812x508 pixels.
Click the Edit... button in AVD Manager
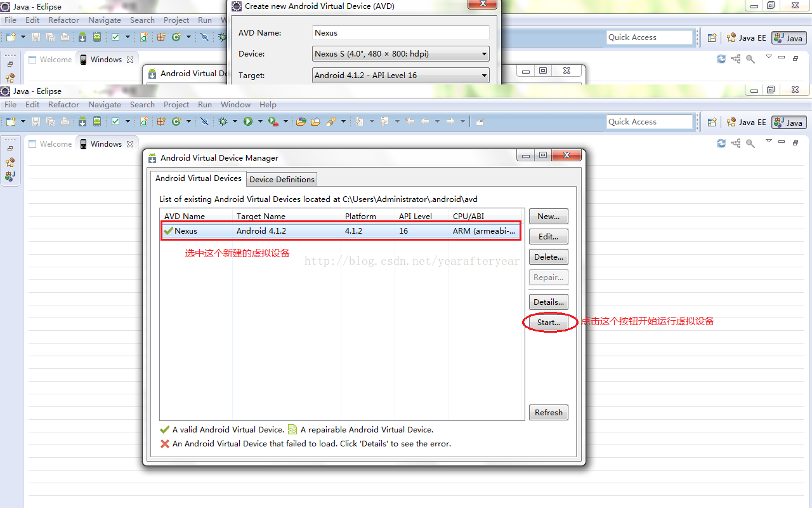[x=549, y=236]
